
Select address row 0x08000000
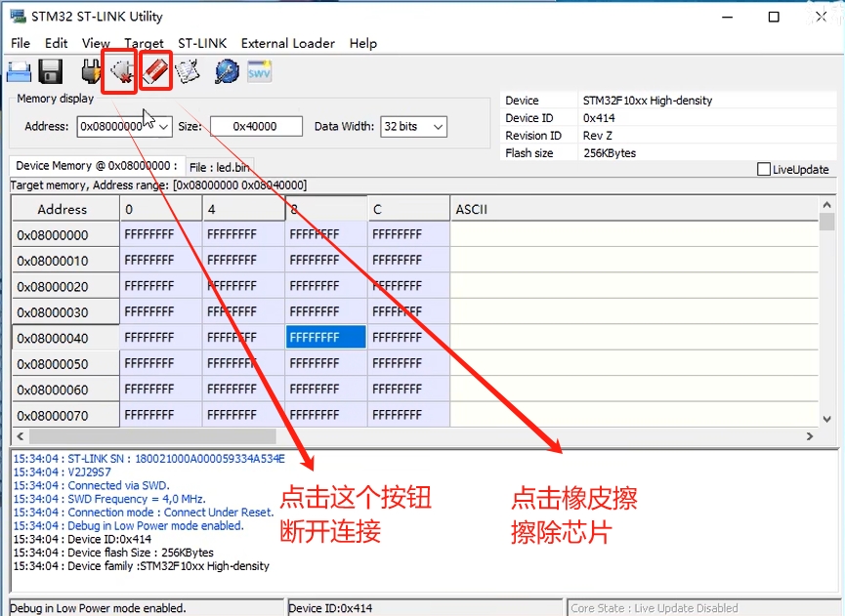65,234
